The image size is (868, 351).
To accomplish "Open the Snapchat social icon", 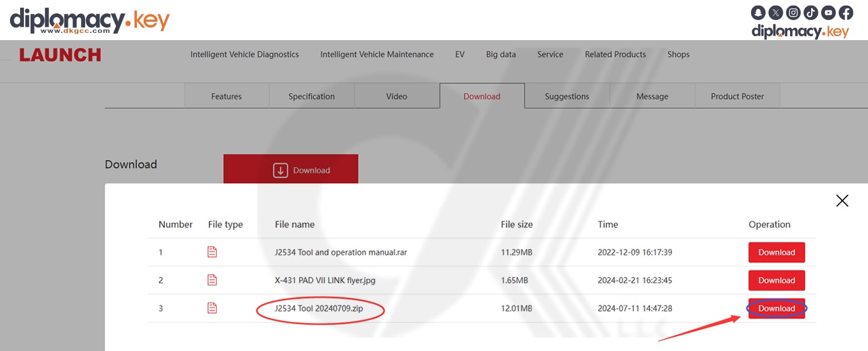I will (x=758, y=12).
